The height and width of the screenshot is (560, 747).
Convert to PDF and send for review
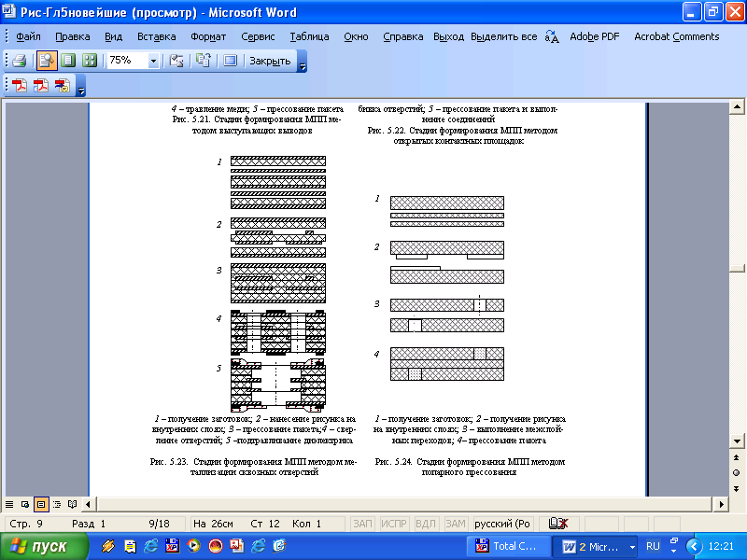click(63, 86)
